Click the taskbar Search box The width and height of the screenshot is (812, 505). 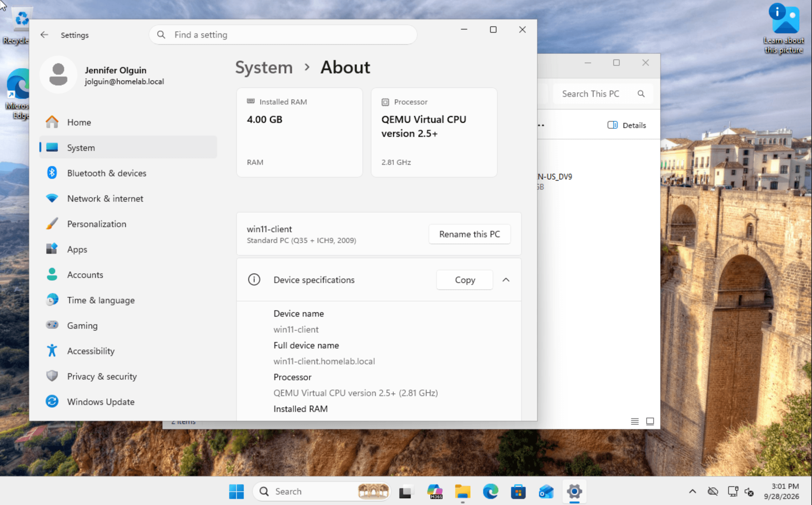(x=321, y=492)
